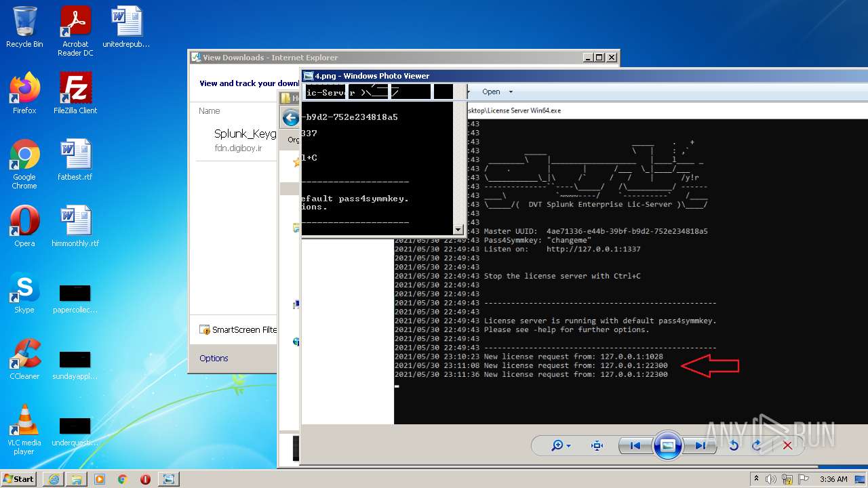This screenshot has width=868, height=488.
Task: Open Opera from the taskbar
Action: click(x=145, y=479)
